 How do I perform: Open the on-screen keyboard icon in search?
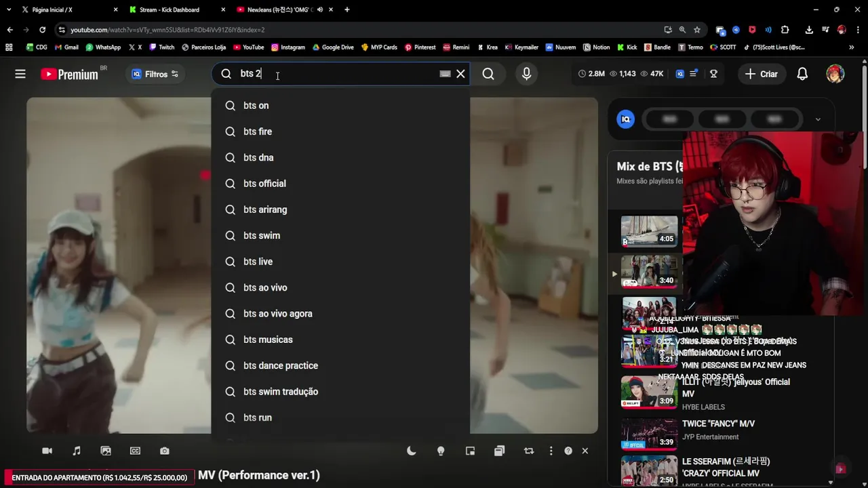point(445,74)
